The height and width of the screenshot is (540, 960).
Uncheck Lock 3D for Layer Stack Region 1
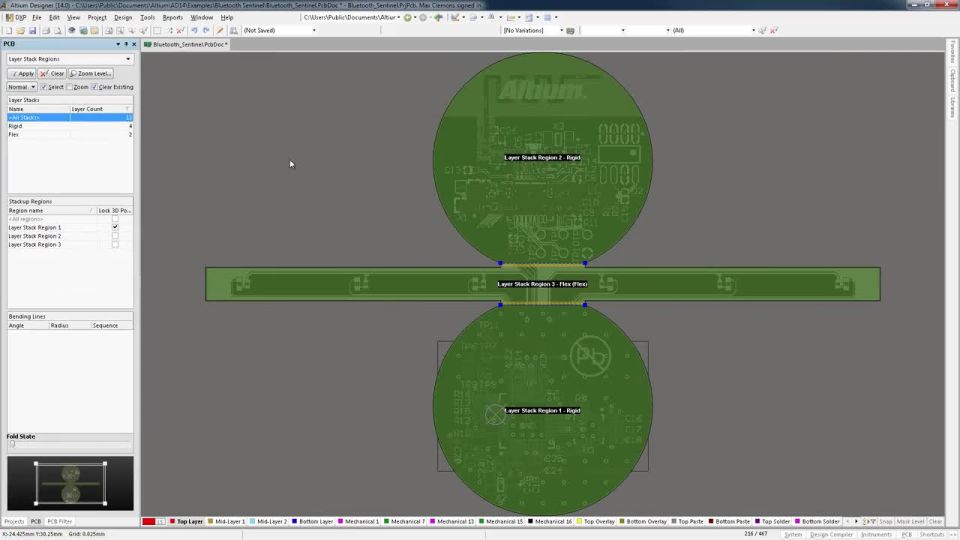click(115, 227)
